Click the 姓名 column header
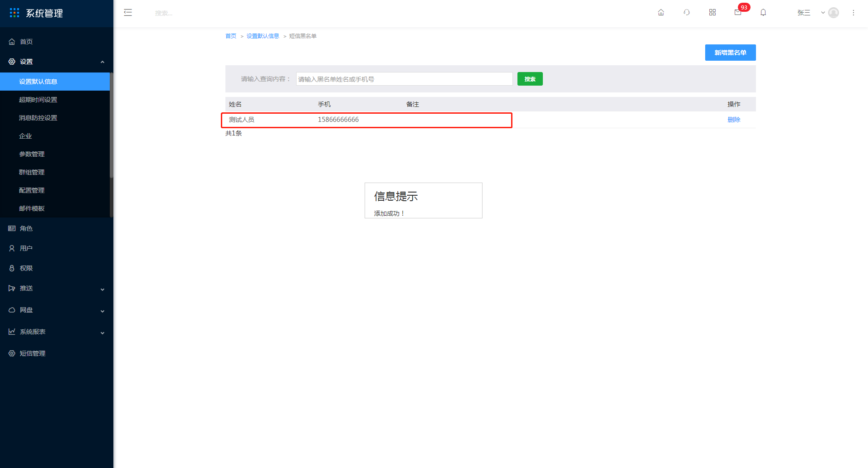Screen dimensions: 868x468 [x=235, y=104]
